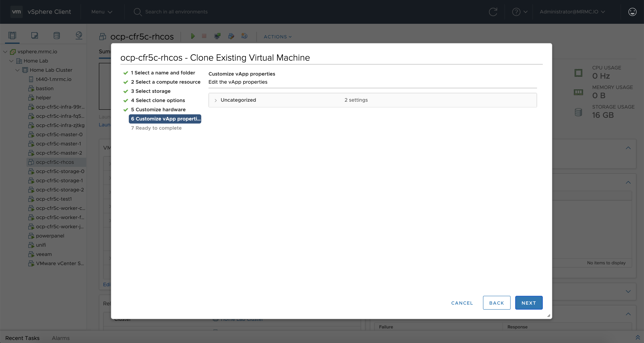Collapse the Home Lab Cluster node
644x343 pixels.
17,70
